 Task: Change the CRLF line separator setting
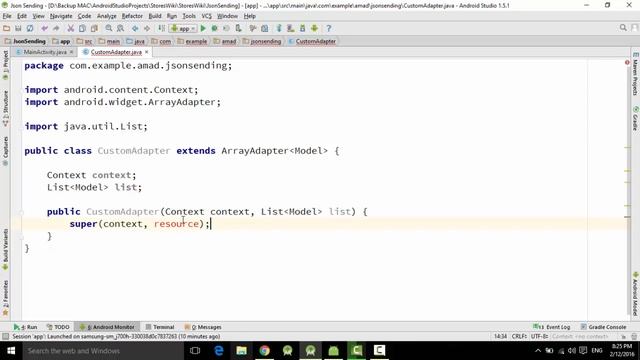pyautogui.click(x=519, y=336)
